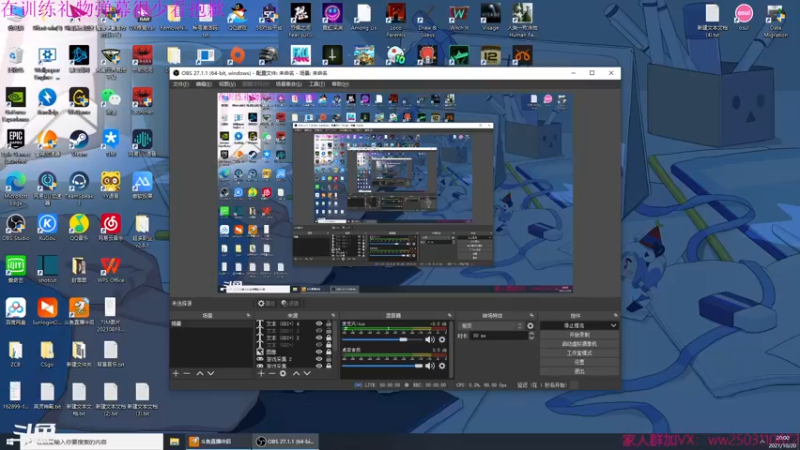Select the Origin desktop icon
The image size is (800, 450).
(237, 55)
